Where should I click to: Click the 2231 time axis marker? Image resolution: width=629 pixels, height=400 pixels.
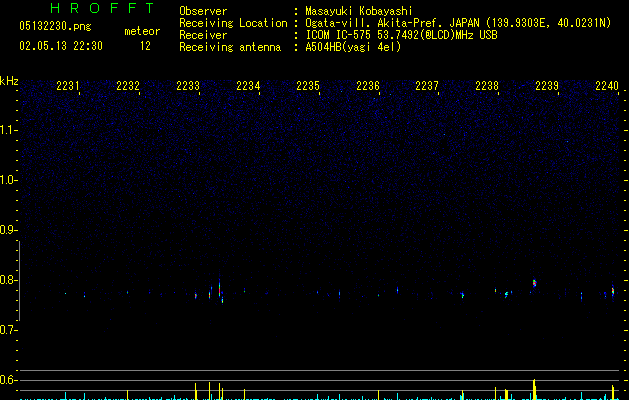click(x=68, y=86)
